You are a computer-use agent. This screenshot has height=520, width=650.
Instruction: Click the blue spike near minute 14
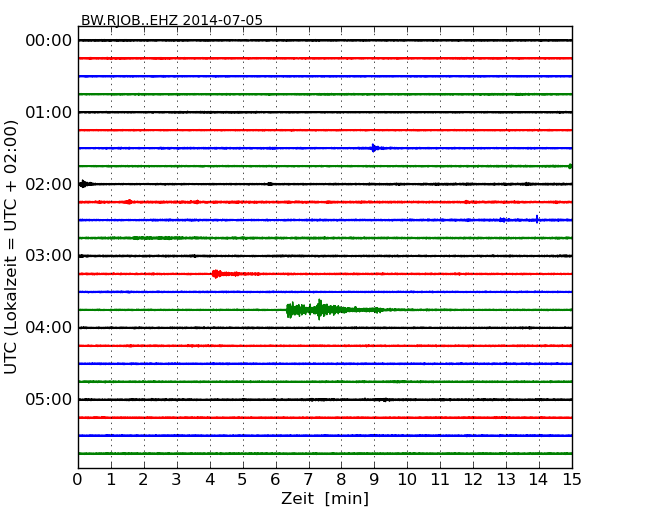coord(537,219)
